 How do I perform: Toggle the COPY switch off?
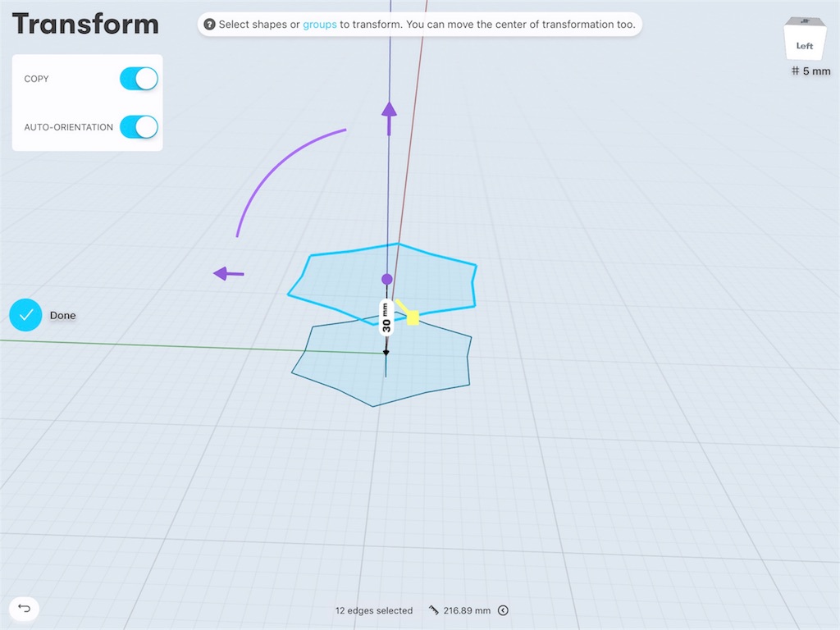coord(139,79)
